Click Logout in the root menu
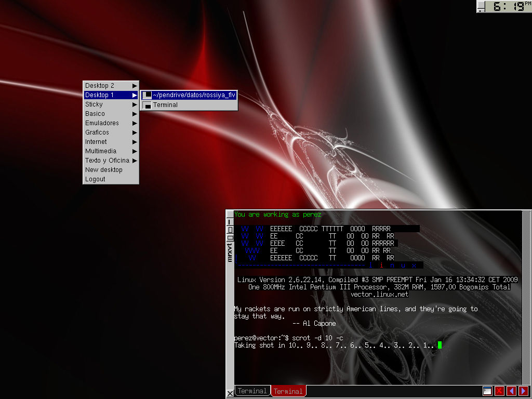Screen dimensions: 532x399 (96, 179)
